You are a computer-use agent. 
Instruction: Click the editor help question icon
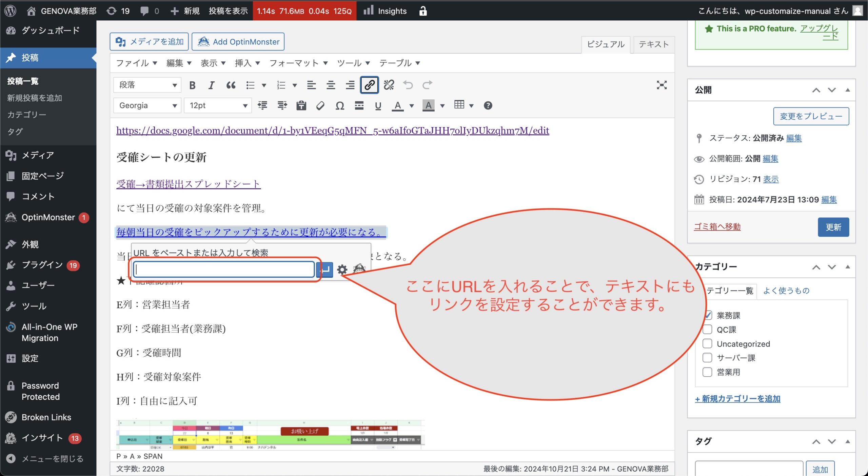point(488,105)
